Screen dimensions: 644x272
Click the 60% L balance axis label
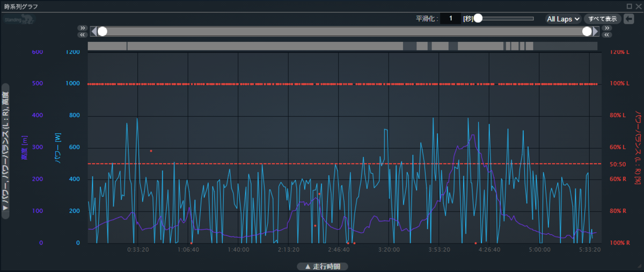coord(618,147)
